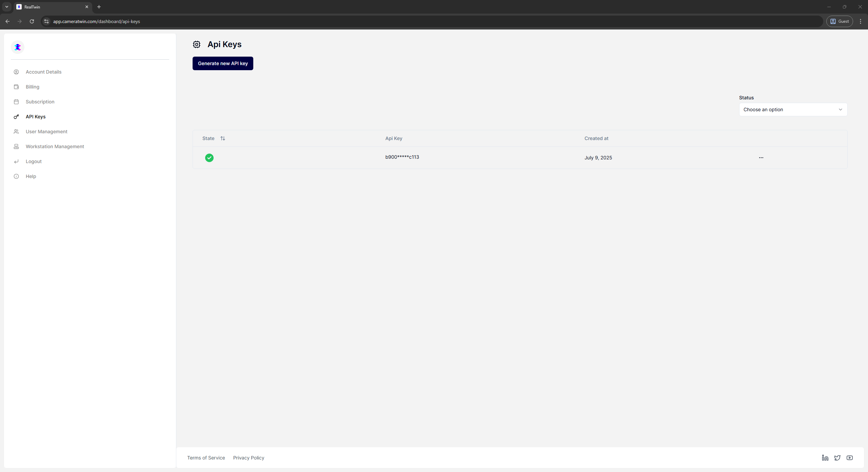Reload the page with refresh icon

pyautogui.click(x=32, y=21)
